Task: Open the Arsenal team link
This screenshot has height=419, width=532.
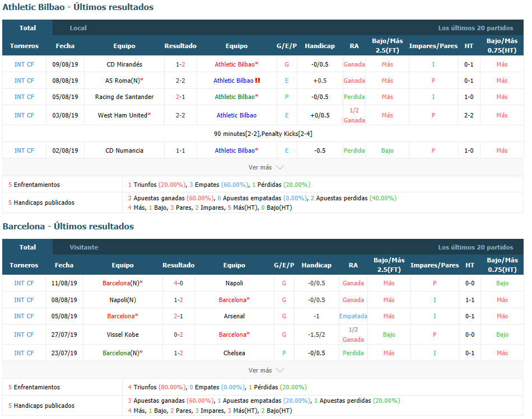Action: [x=234, y=316]
